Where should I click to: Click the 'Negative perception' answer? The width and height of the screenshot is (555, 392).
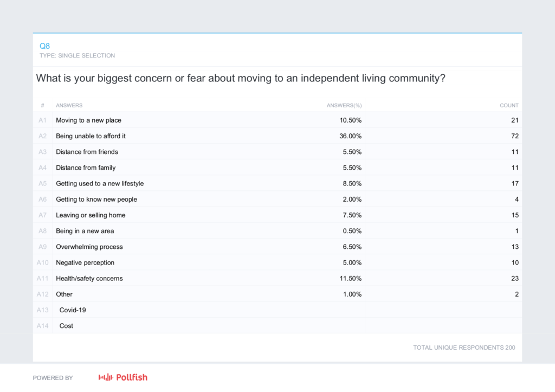tap(86, 262)
